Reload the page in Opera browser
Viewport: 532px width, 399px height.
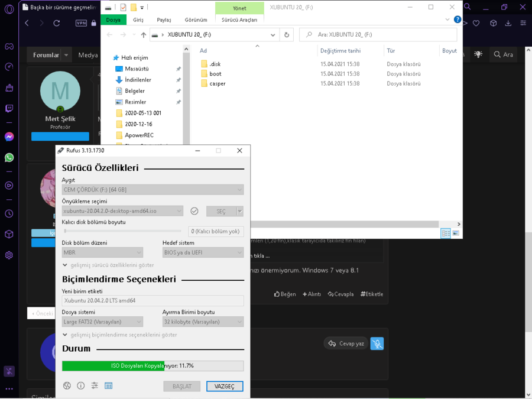(57, 23)
